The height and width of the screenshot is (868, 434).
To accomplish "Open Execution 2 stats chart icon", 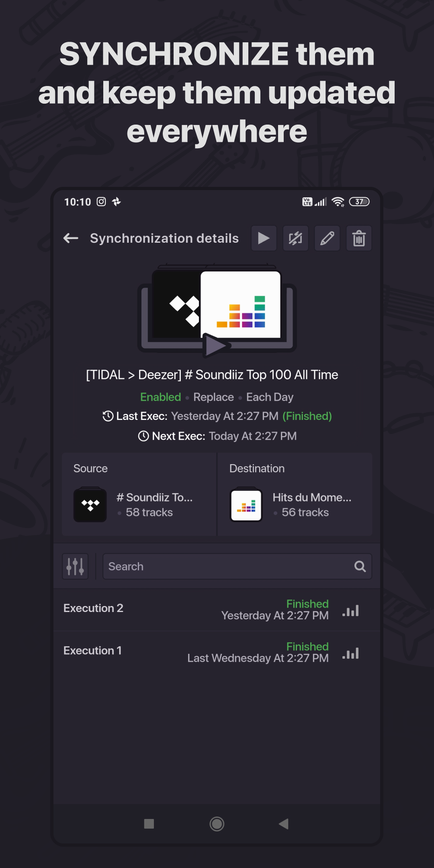I will [350, 611].
